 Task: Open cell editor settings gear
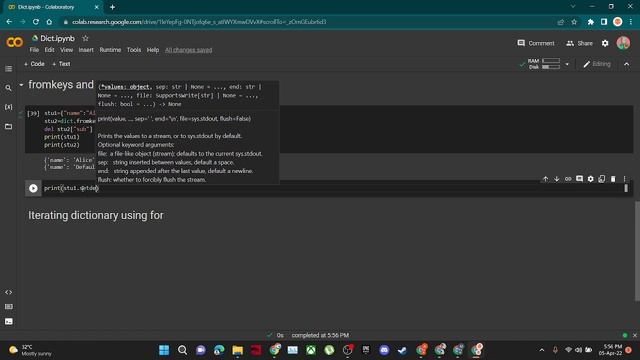(590, 179)
